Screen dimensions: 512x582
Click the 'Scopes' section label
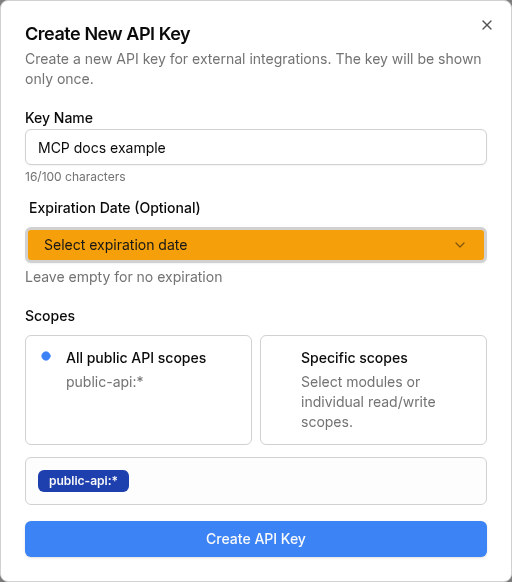click(50, 316)
